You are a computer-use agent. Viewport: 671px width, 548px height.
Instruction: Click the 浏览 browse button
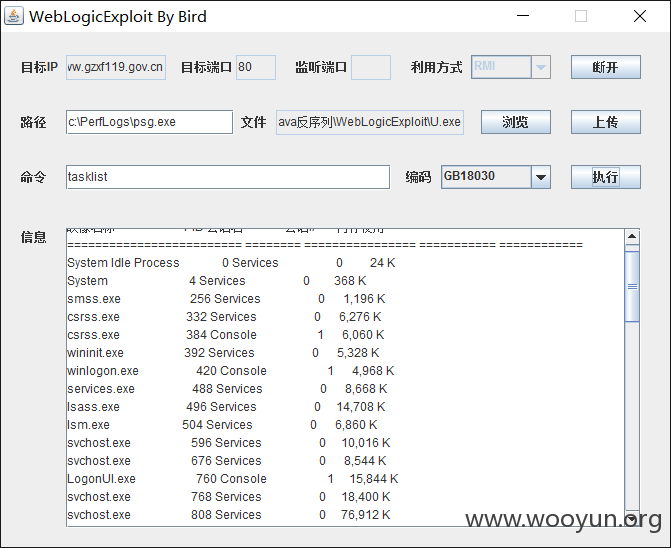(x=516, y=122)
